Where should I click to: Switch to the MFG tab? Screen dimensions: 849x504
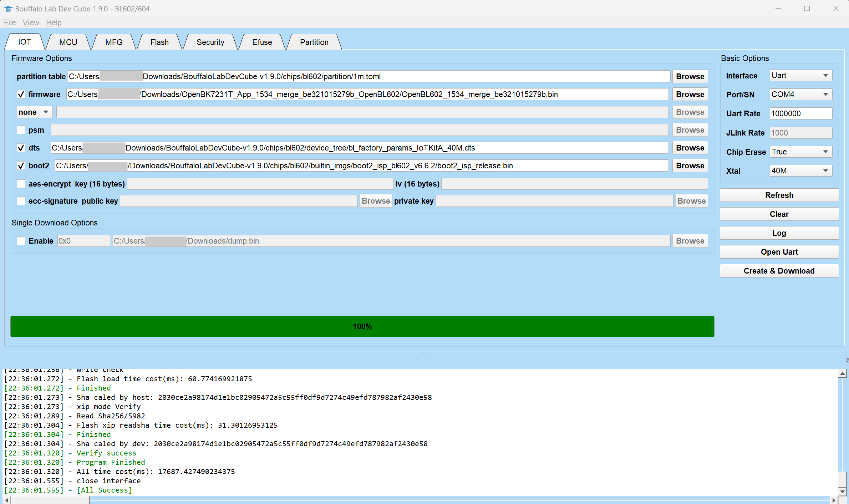pyautogui.click(x=114, y=42)
